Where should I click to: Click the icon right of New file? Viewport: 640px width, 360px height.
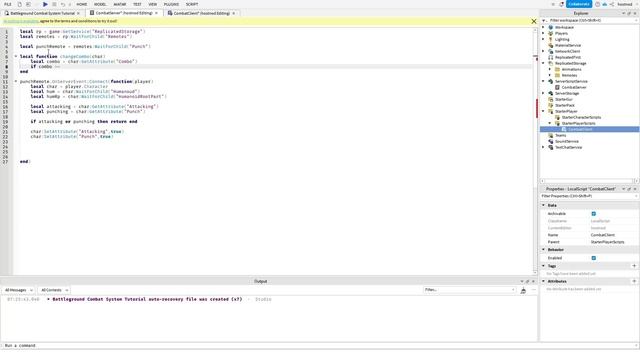point(28,4)
